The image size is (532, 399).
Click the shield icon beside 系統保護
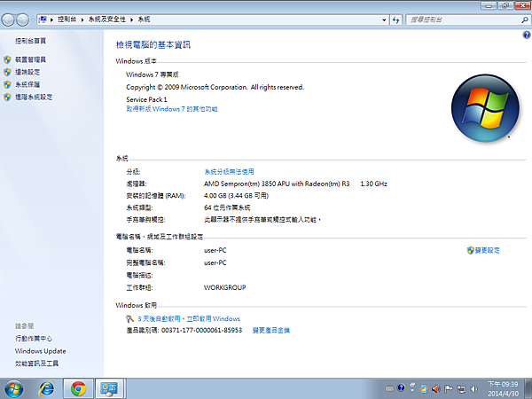click(7, 84)
